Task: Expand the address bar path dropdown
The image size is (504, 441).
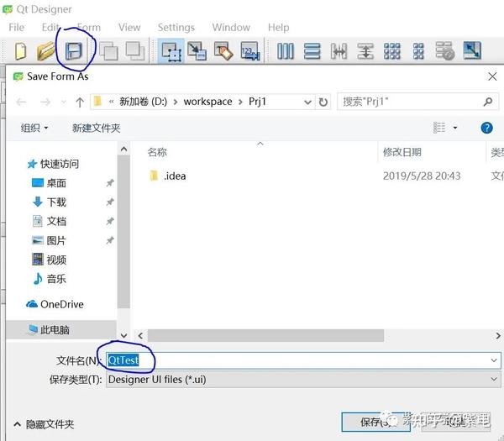Action: (307, 102)
